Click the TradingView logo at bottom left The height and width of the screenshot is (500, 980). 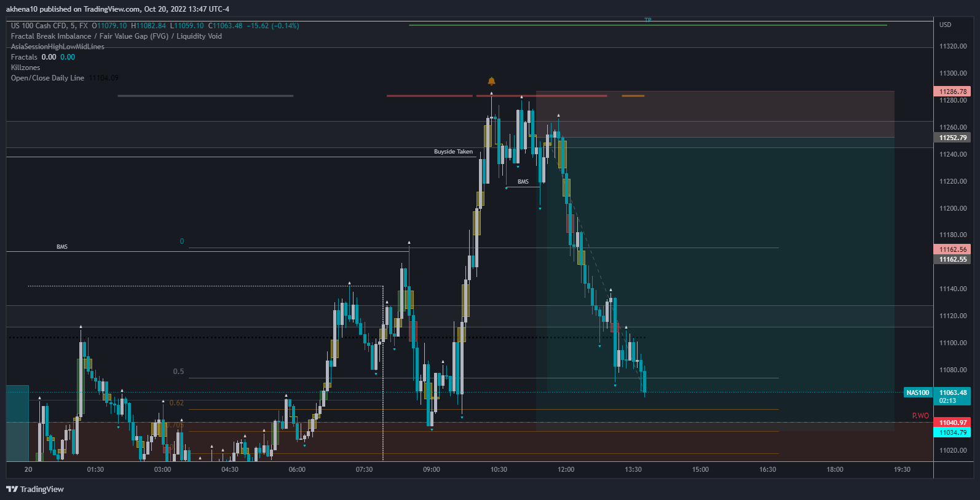point(35,489)
